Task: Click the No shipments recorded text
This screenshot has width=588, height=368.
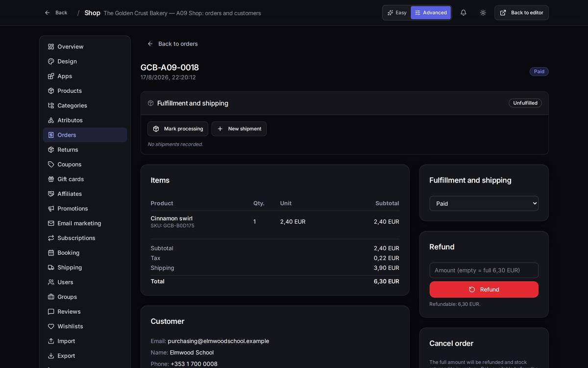Action: click(x=175, y=144)
